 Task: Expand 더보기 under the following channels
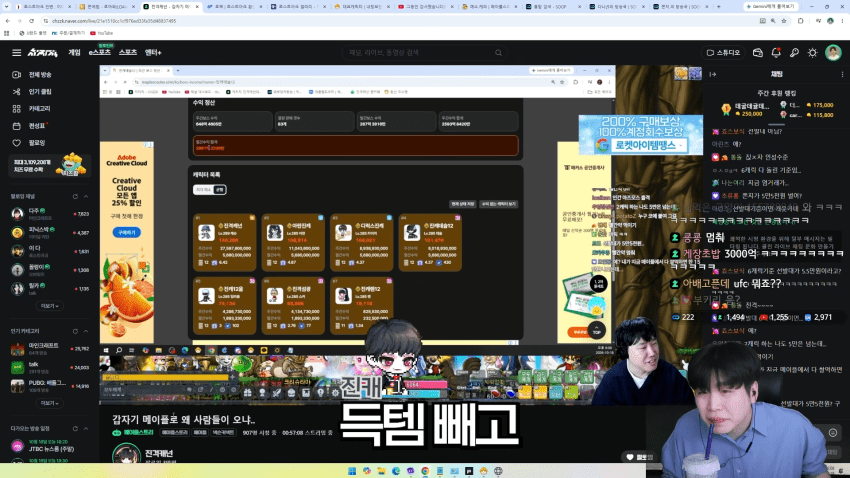(x=49, y=306)
